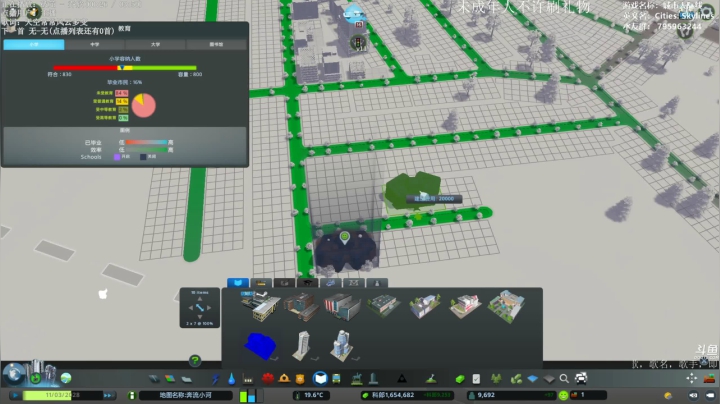720x404 pixels.
Task: Select the sixth category tab
Action: tap(354, 283)
